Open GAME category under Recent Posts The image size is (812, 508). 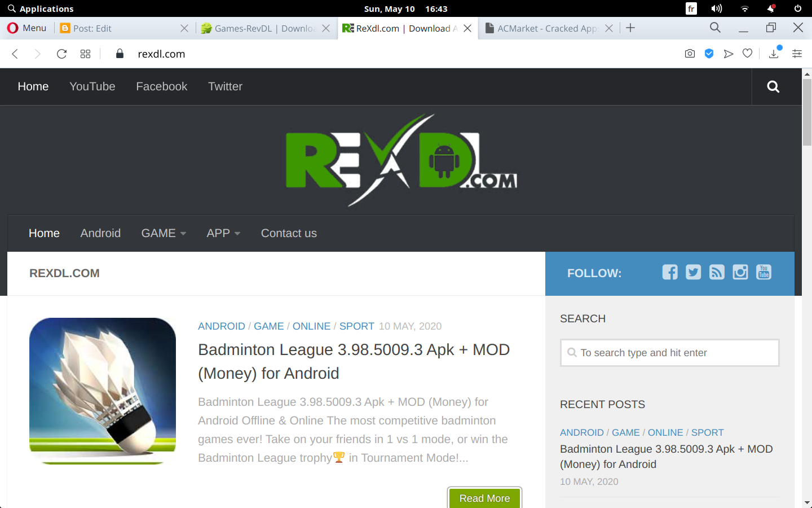626,432
